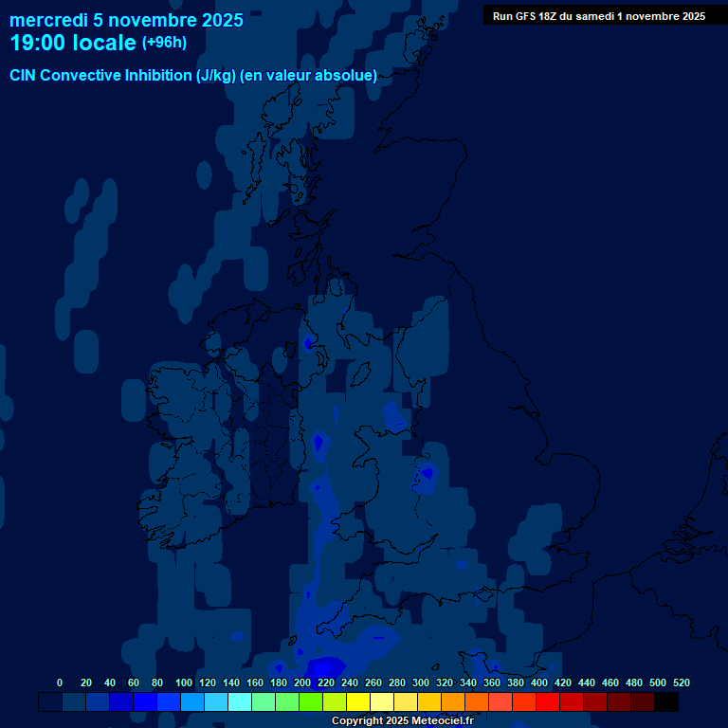Click the 19:00 locale time label
This screenshot has height=728, width=728.
coord(73,43)
